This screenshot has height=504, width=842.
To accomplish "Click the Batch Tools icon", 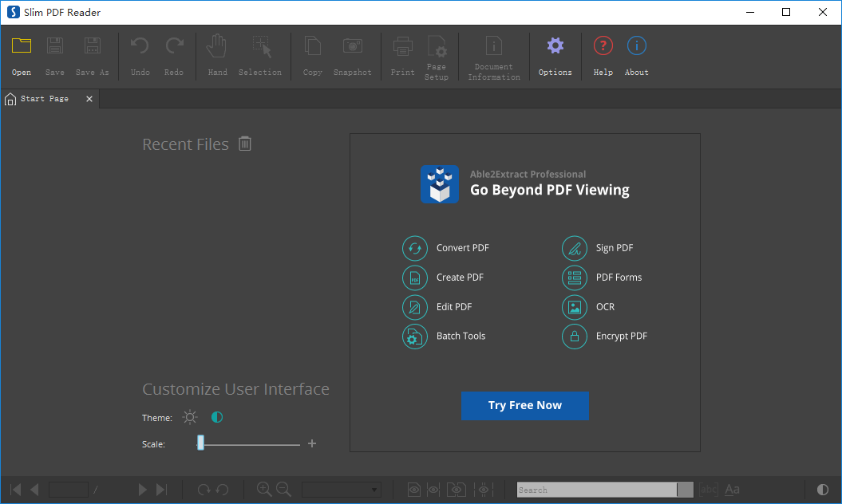I will pos(414,337).
